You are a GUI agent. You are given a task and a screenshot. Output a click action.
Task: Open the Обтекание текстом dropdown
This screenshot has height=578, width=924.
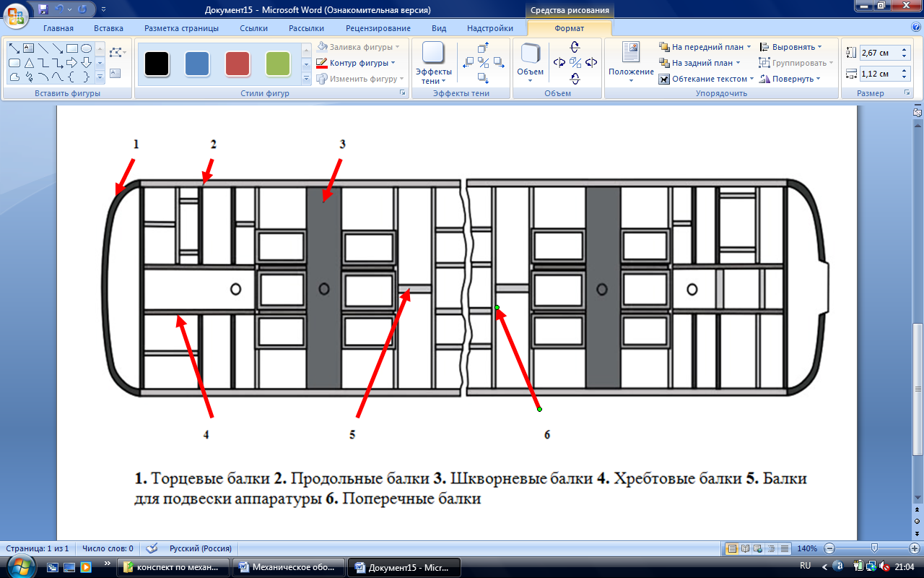tap(751, 79)
